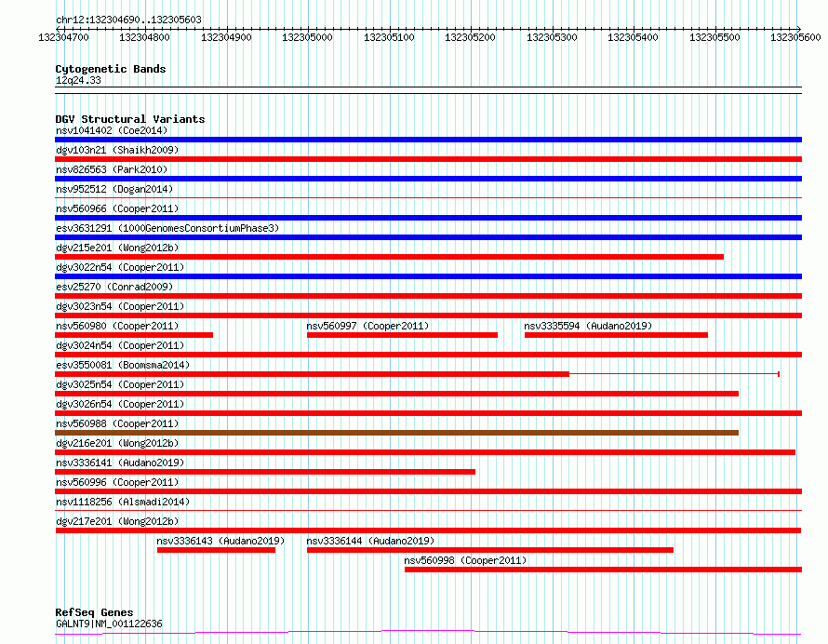Click the Cytogenetic Bands track header
828x644 pixels.
[111, 69]
